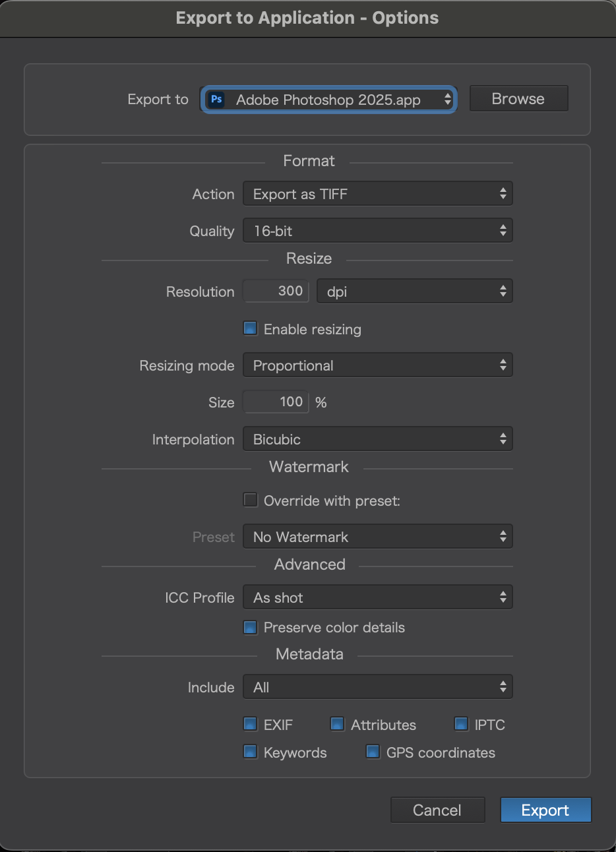Cancel the export dialog
Image resolution: width=616 pixels, height=852 pixels.
point(437,810)
